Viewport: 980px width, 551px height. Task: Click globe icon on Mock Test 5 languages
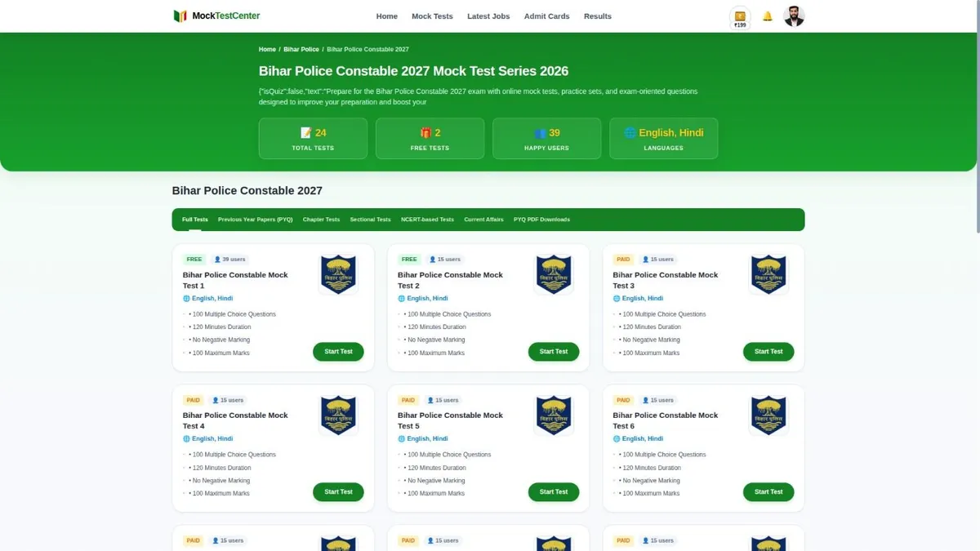(401, 439)
